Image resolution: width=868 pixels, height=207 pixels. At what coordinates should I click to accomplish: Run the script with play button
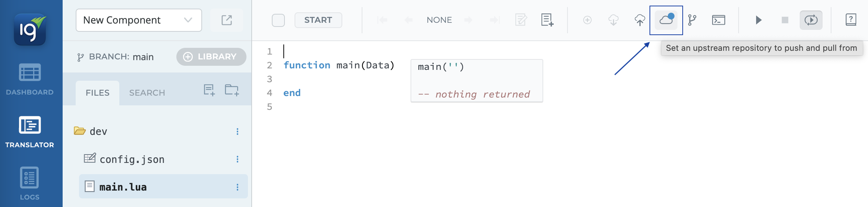click(x=758, y=20)
